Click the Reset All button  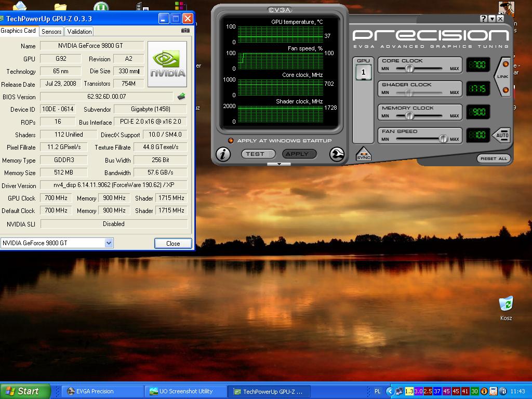click(494, 158)
